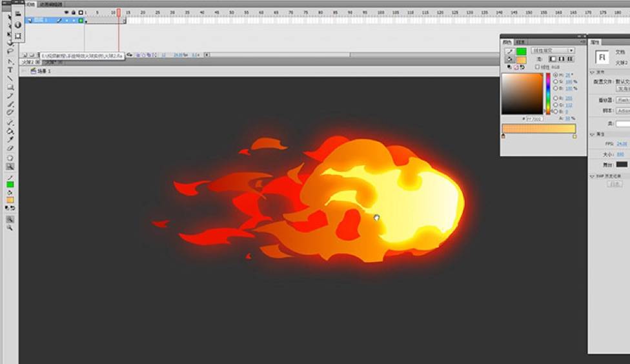Activate stroke color pencil in Color panel
630x364 pixels.
pos(510,52)
